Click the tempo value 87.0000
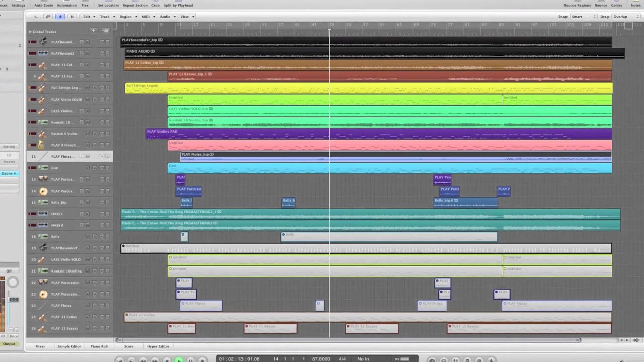The height and width of the screenshot is (362, 644). click(x=321, y=359)
